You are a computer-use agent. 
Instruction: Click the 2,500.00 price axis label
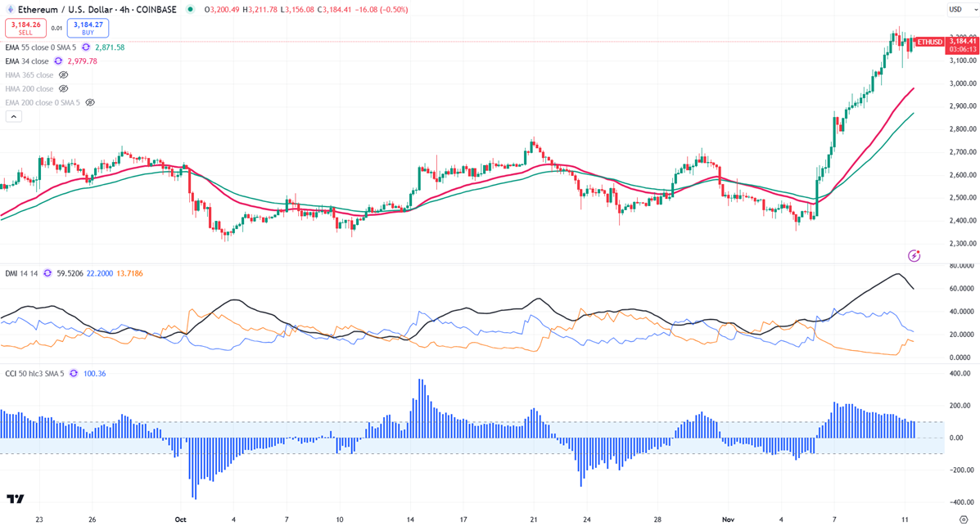tap(963, 197)
